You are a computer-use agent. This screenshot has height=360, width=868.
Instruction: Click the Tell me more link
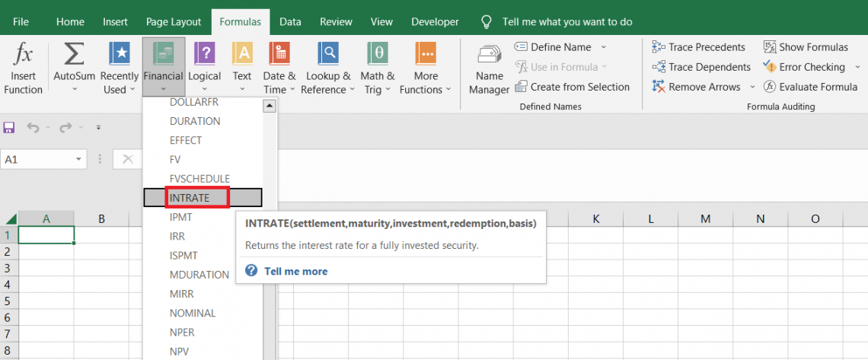[295, 271]
